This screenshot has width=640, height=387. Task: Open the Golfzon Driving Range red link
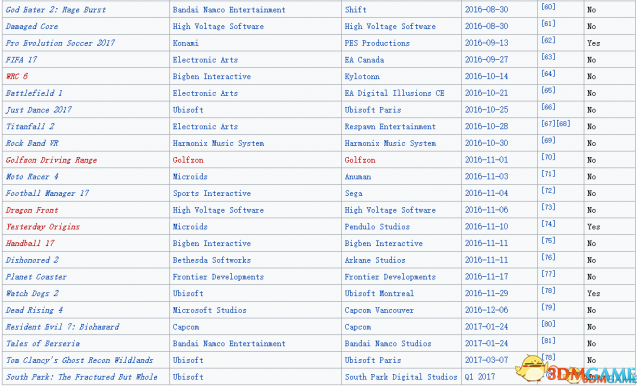pos(51,160)
